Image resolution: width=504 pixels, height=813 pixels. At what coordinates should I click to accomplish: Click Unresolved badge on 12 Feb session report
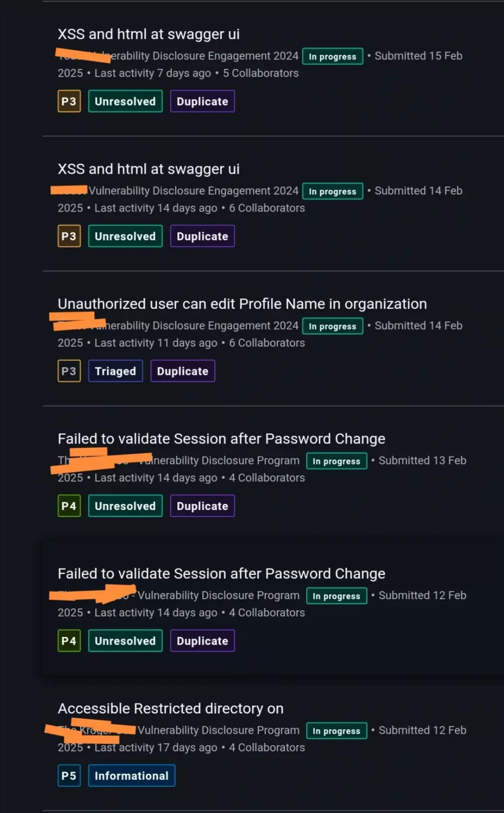pos(125,641)
